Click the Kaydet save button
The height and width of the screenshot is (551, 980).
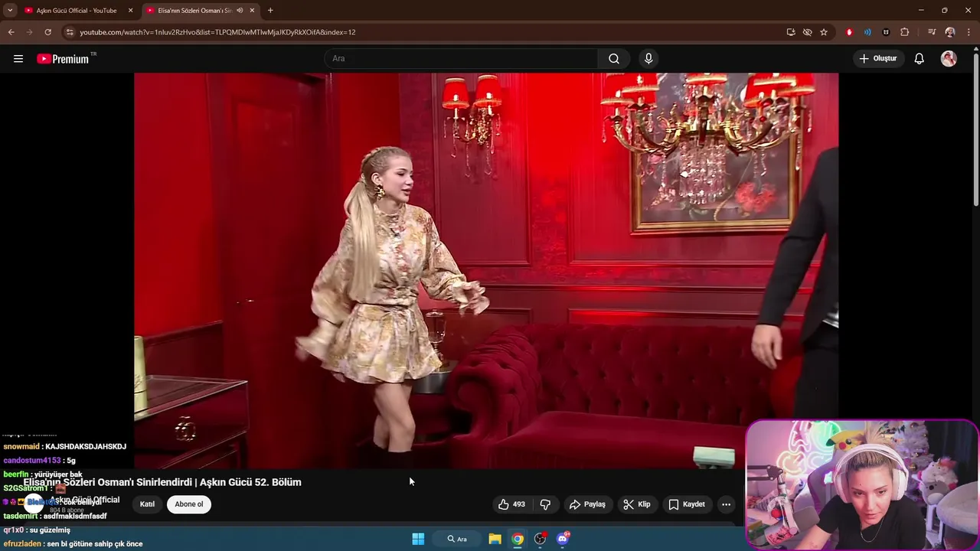point(687,504)
